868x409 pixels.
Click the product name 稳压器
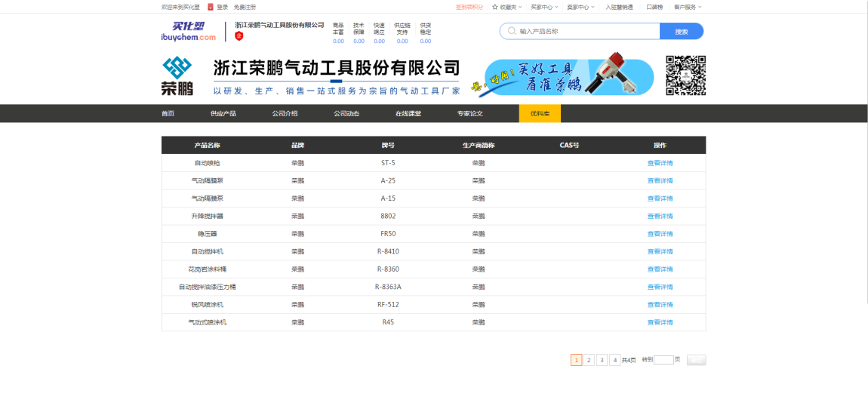click(208, 234)
